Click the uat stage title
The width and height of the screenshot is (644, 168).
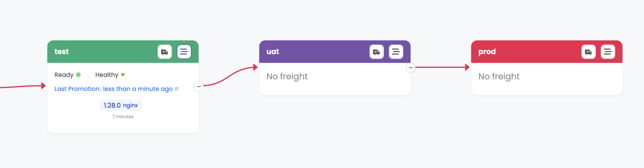click(x=273, y=52)
